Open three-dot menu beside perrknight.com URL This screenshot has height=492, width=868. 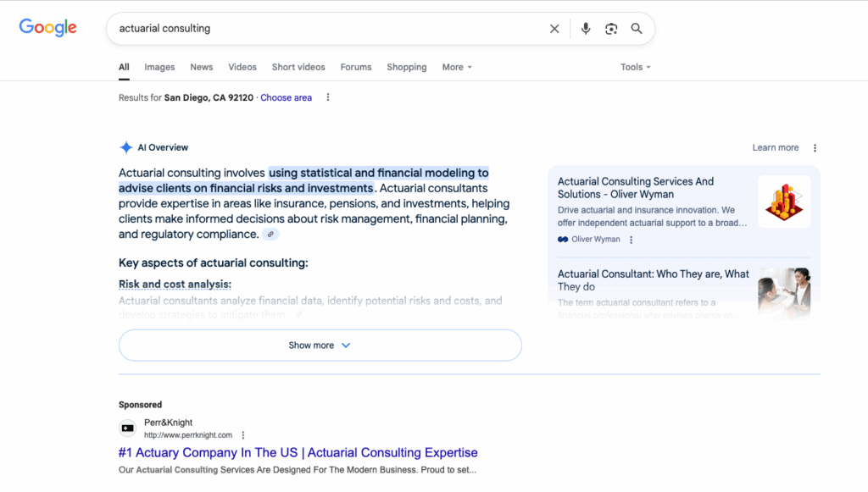click(243, 435)
